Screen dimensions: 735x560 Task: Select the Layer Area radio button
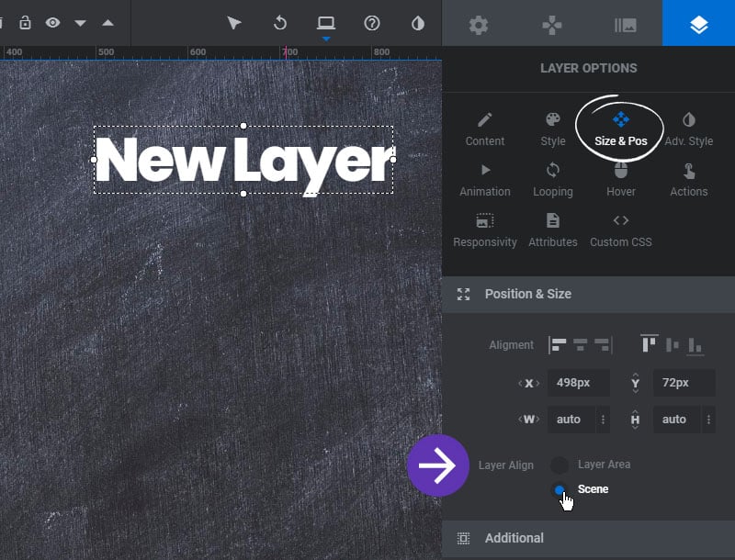pos(560,465)
